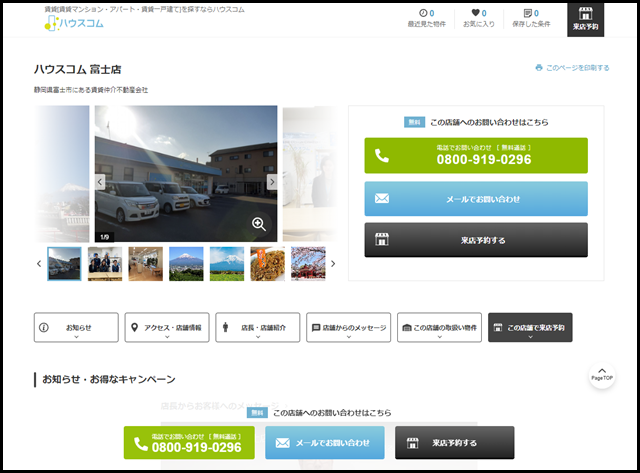The height and width of the screenshot is (473, 640).
Task: Jump to この店舗で来店予約 section
Action: 530,327
